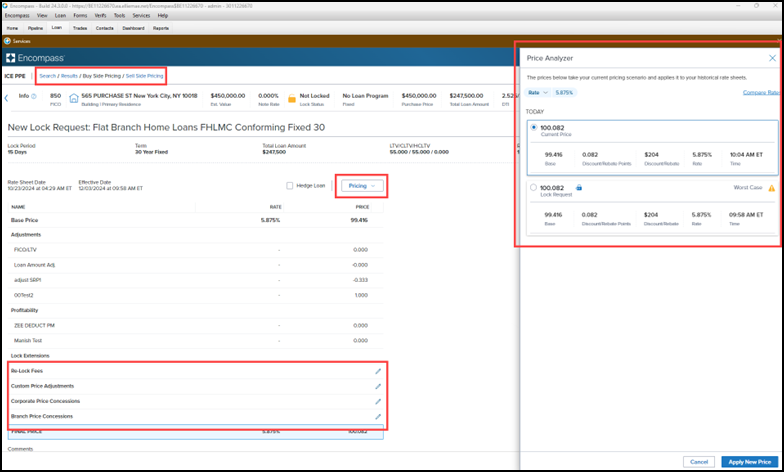Edit Re-Lock Fees with pencil icon

click(x=378, y=371)
